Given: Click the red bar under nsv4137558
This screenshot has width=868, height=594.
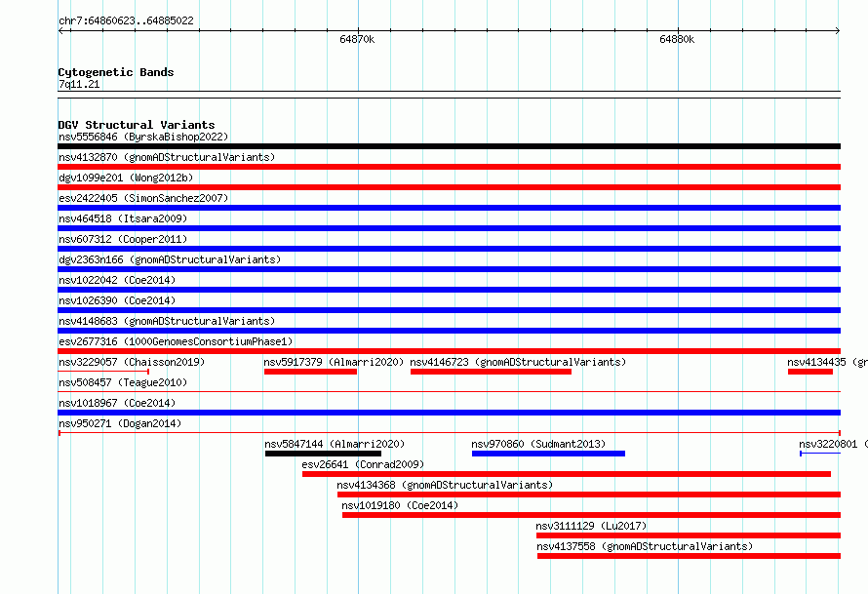Looking at the screenshot, I should pyautogui.click(x=689, y=556).
